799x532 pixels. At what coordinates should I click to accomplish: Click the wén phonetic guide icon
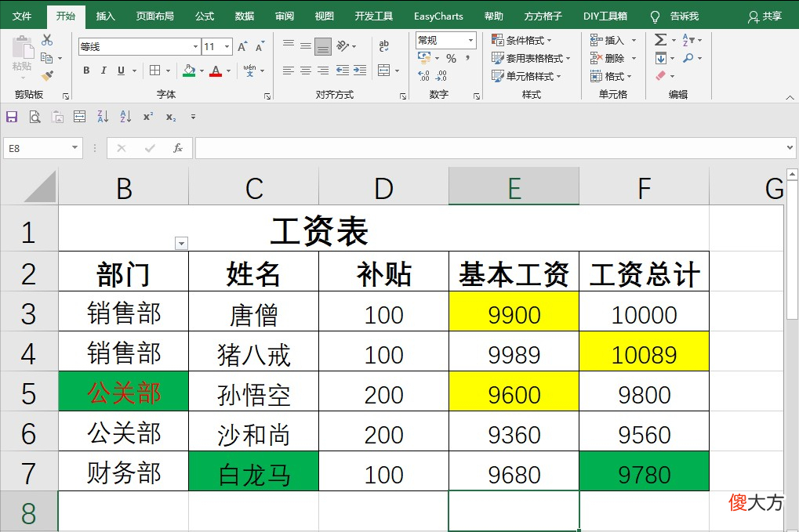pyautogui.click(x=249, y=71)
